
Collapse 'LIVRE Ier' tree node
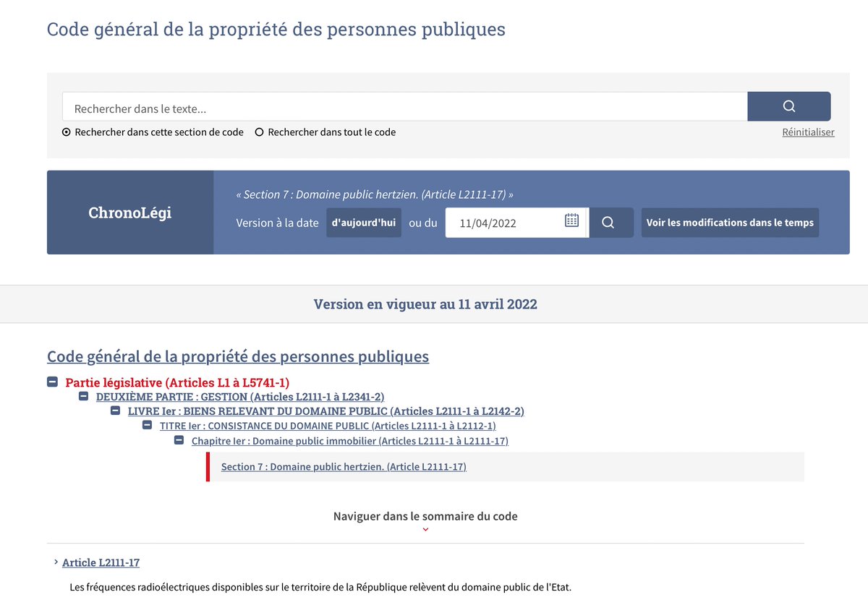116,411
